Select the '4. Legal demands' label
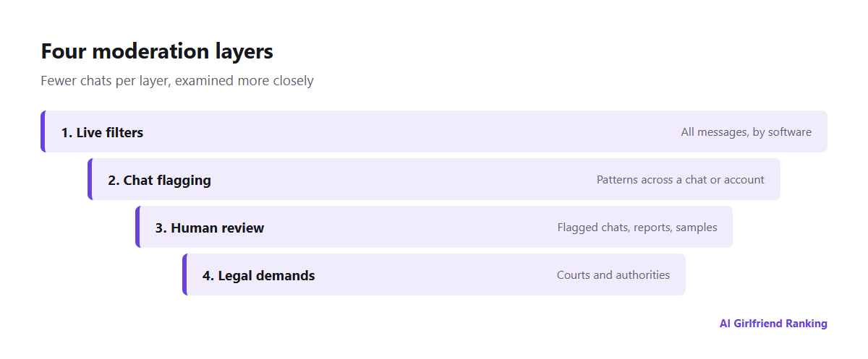The width and height of the screenshot is (868, 359). point(259,276)
